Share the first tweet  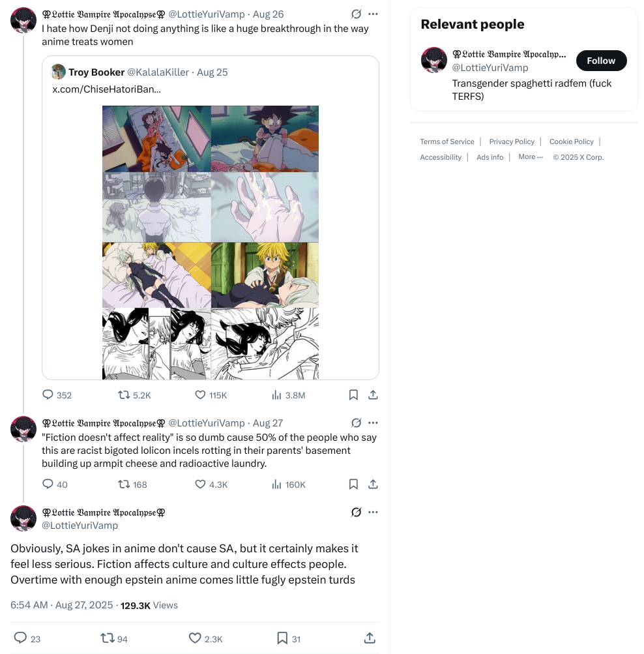click(373, 395)
